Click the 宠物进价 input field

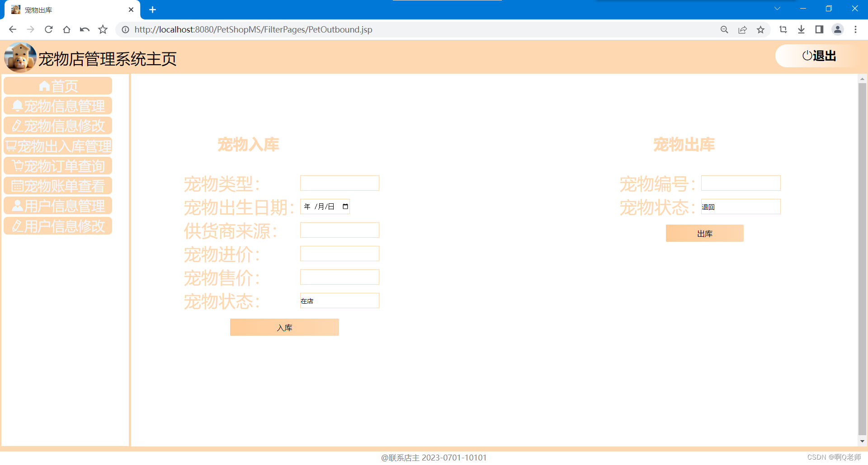point(340,254)
